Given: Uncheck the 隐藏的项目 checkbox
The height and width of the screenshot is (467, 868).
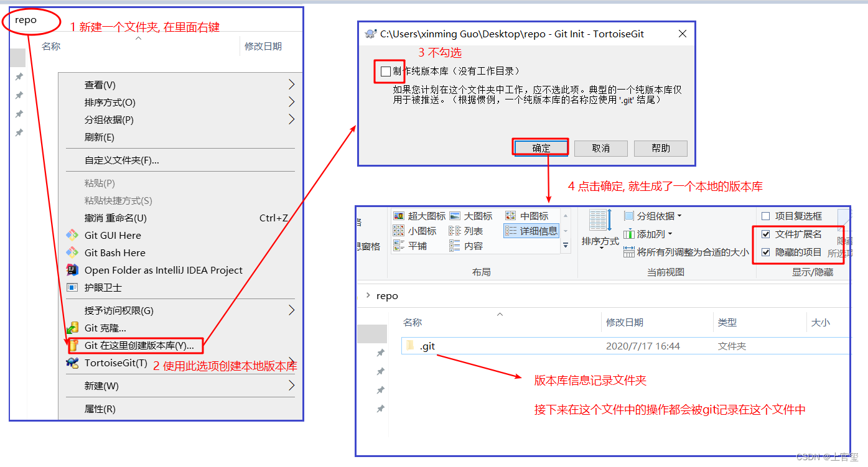Looking at the screenshot, I should click(x=766, y=252).
